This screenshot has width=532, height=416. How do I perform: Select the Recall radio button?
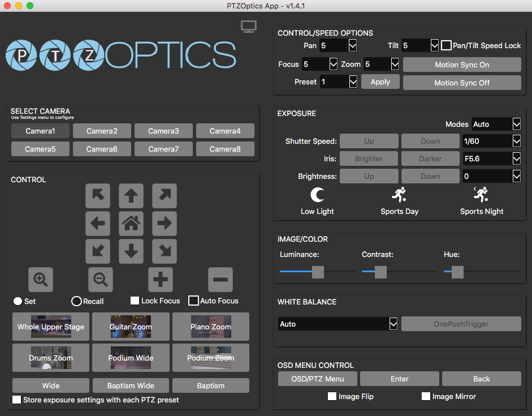coord(76,301)
